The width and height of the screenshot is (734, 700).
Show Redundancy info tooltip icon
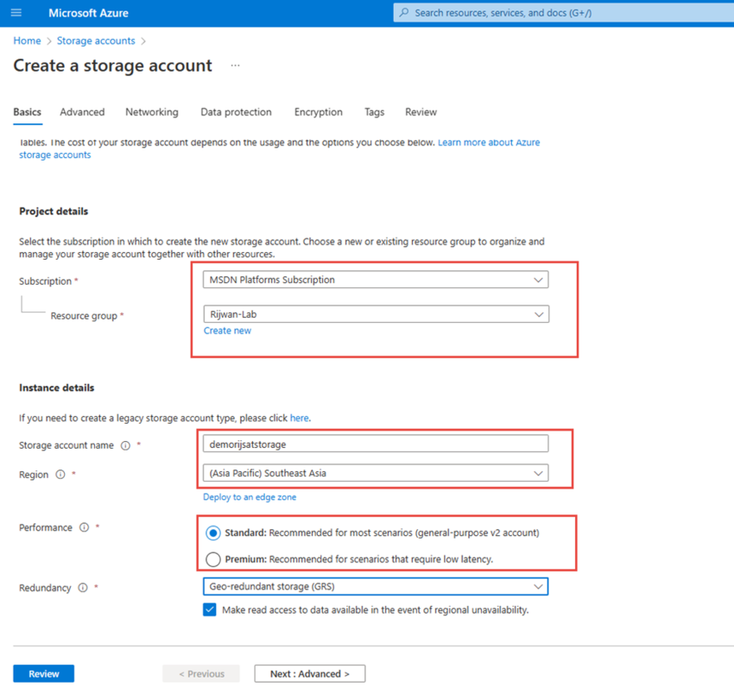click(83, 588)
